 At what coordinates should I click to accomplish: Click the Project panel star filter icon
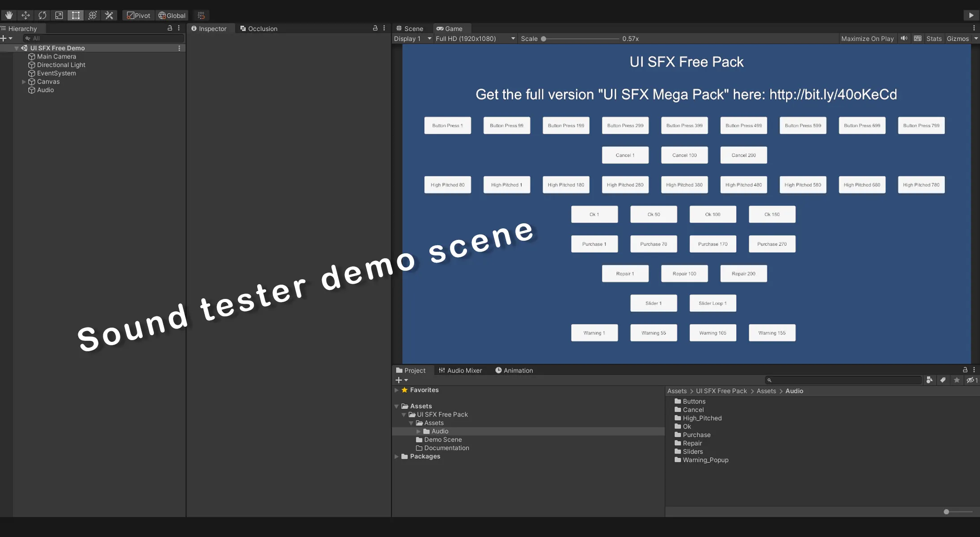point(956,380)
